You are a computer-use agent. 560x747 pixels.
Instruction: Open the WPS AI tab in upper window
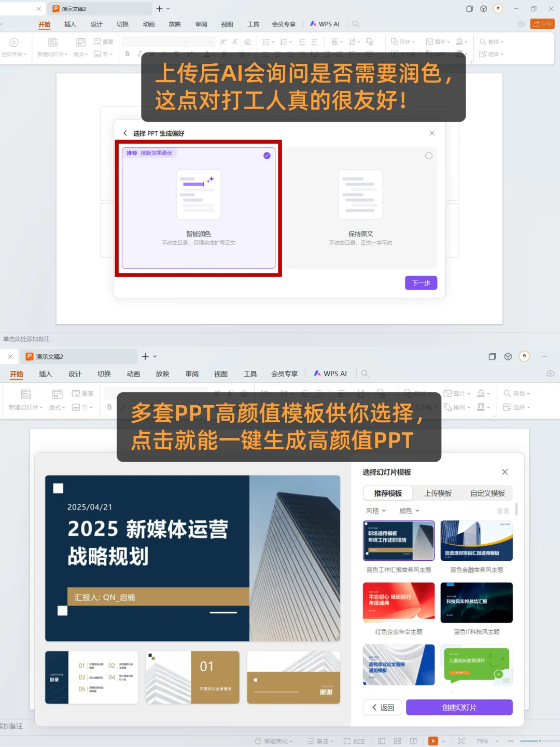(325, 24)
